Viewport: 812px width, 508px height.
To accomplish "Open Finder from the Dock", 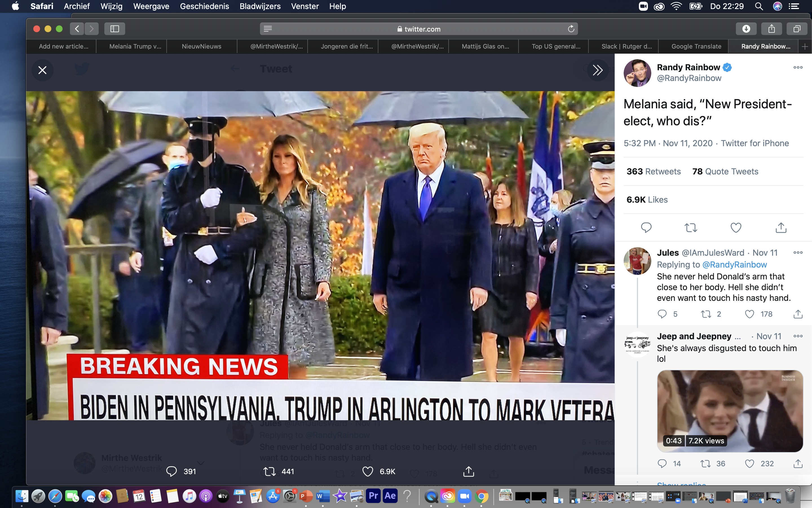I will click(x=22, y=496).
